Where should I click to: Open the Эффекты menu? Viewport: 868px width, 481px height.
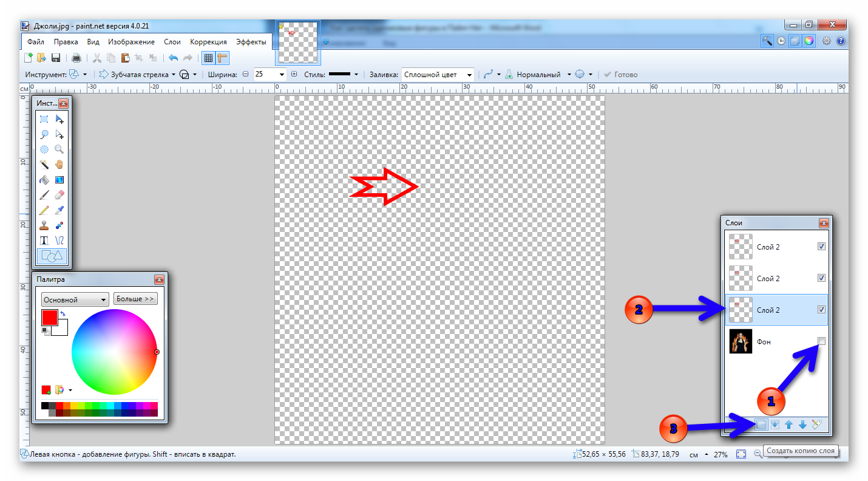[251, 42]
